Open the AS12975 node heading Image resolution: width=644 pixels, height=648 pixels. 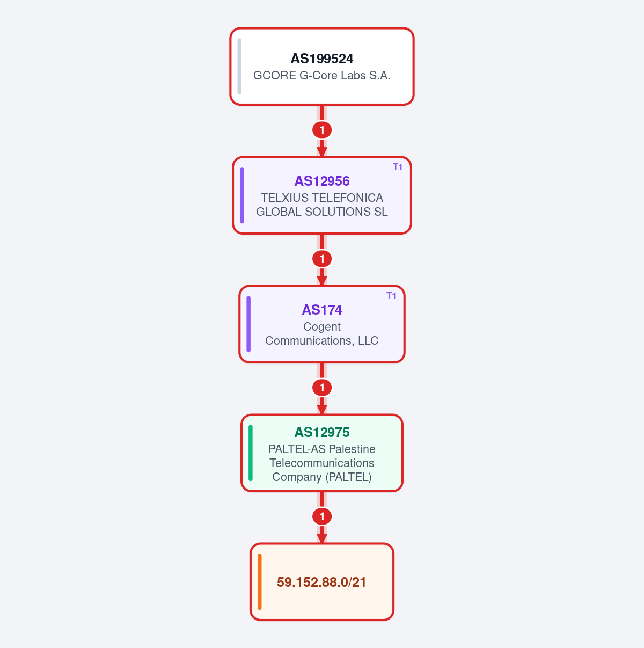pyautogui.click(x=322, y=432)
